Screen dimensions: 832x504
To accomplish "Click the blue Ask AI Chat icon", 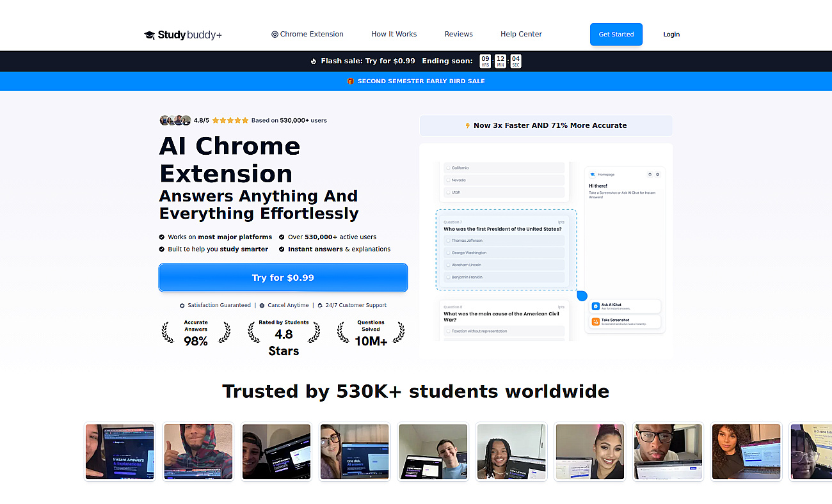I will (x=596, y=306).
